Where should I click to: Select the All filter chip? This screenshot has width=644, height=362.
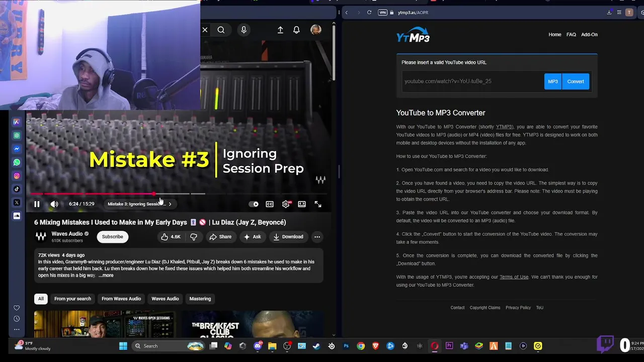pyautogui.click(x=41, y=299)
